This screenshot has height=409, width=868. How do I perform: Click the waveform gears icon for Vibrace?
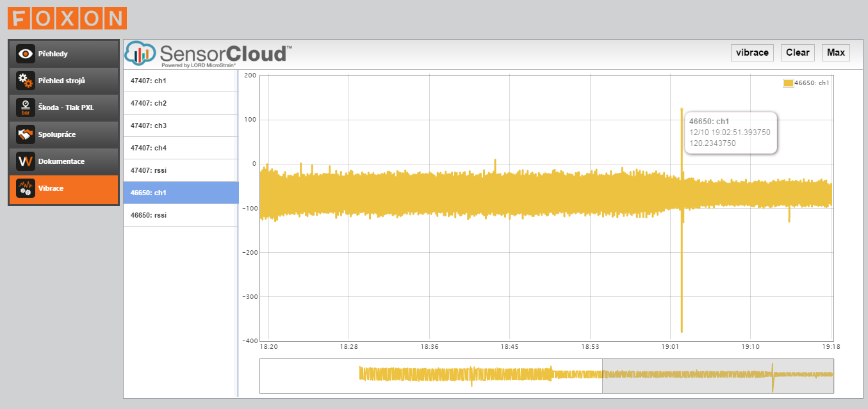pyautogui.click(x=26, y=188)
